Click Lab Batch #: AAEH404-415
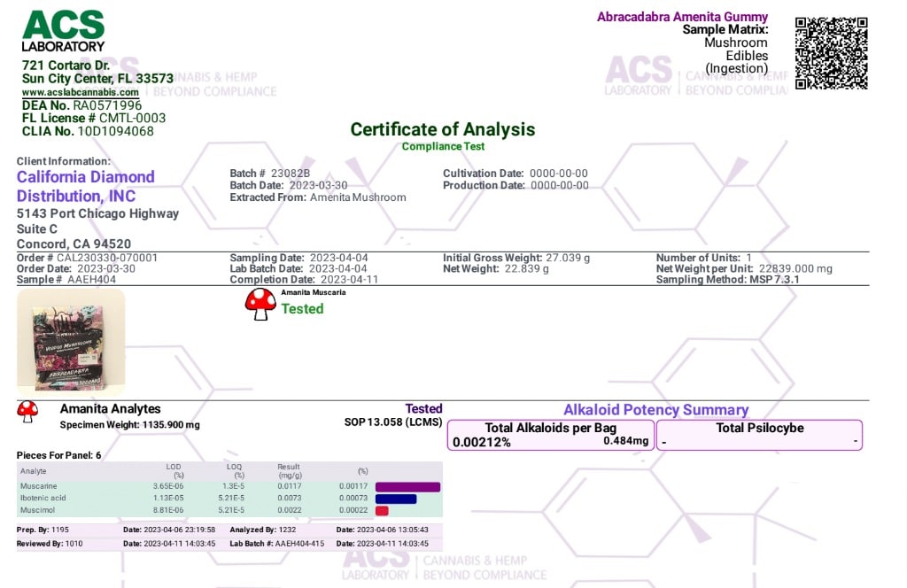 click(277, 544)
